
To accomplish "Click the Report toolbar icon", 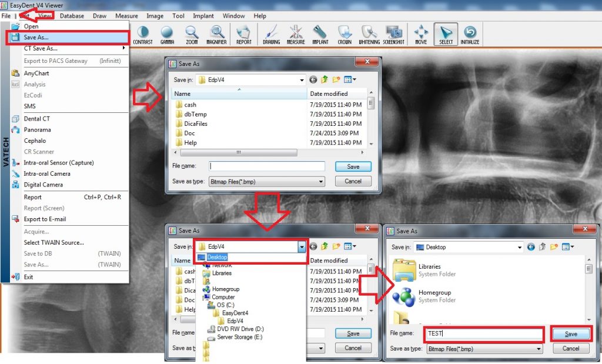I will tap(244, 35).
